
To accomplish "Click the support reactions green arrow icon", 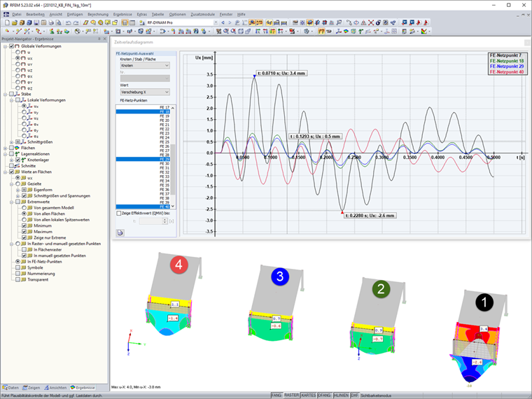I will pos(360,31).
